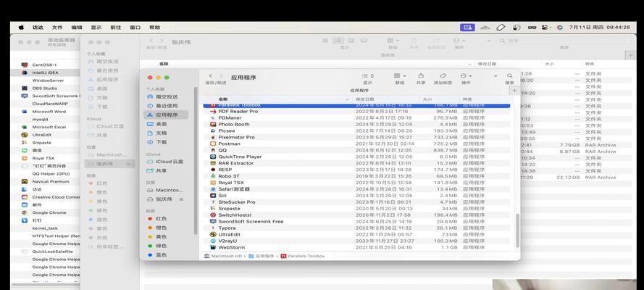
Task: Select the RAR Extractor app icon
Action: [213, 163]
